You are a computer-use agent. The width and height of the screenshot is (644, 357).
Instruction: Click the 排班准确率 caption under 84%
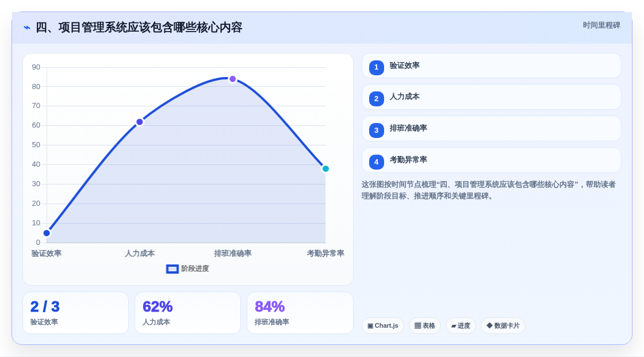click(272, 322)
